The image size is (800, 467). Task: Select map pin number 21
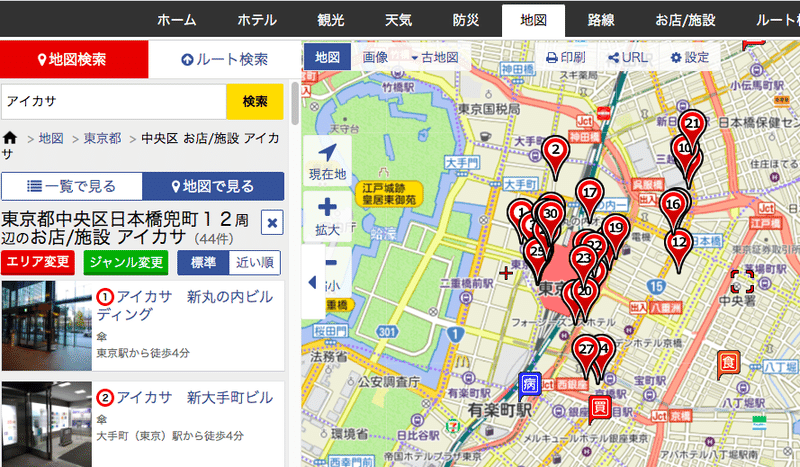692,125
